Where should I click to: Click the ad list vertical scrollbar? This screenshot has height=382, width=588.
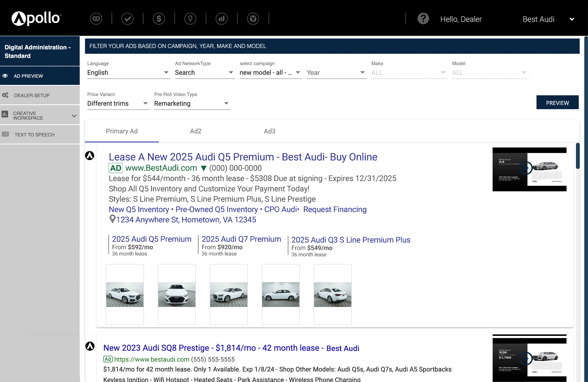578,156
